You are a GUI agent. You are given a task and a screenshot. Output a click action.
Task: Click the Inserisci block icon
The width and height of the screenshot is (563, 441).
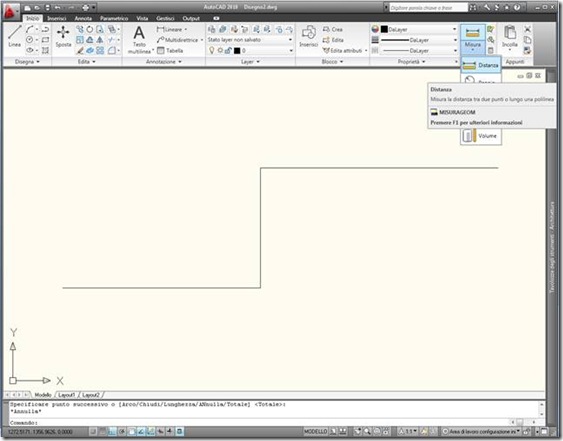click(308, 36)
